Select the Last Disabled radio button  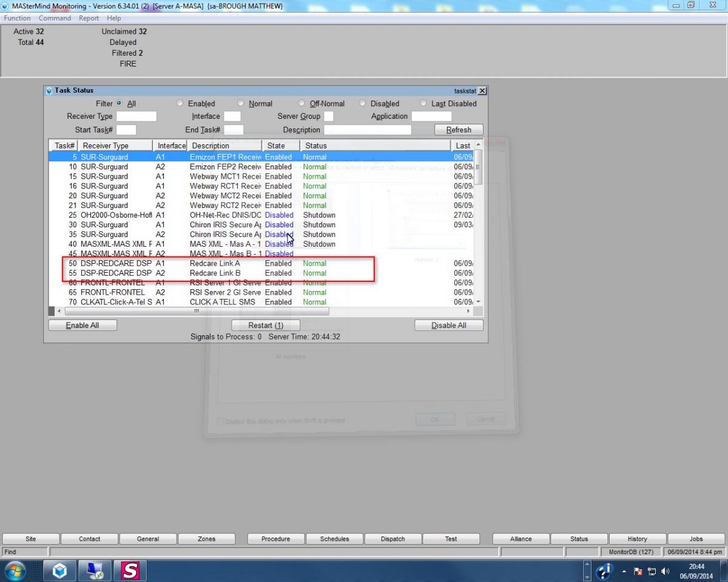pos(423,104)
